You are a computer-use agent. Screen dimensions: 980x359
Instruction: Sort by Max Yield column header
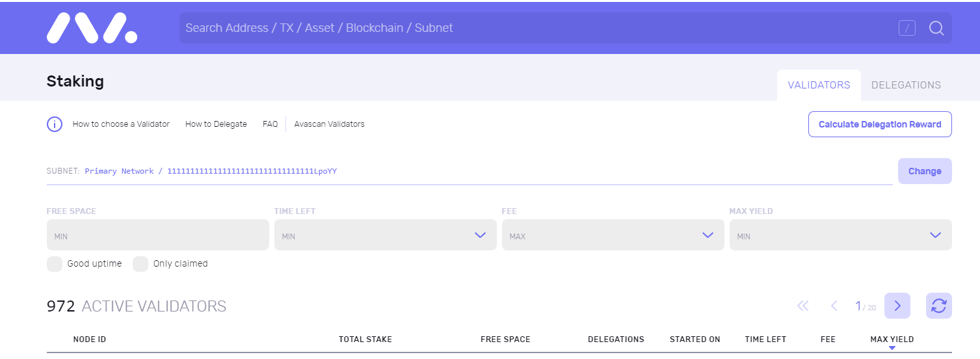pos(892,339)
